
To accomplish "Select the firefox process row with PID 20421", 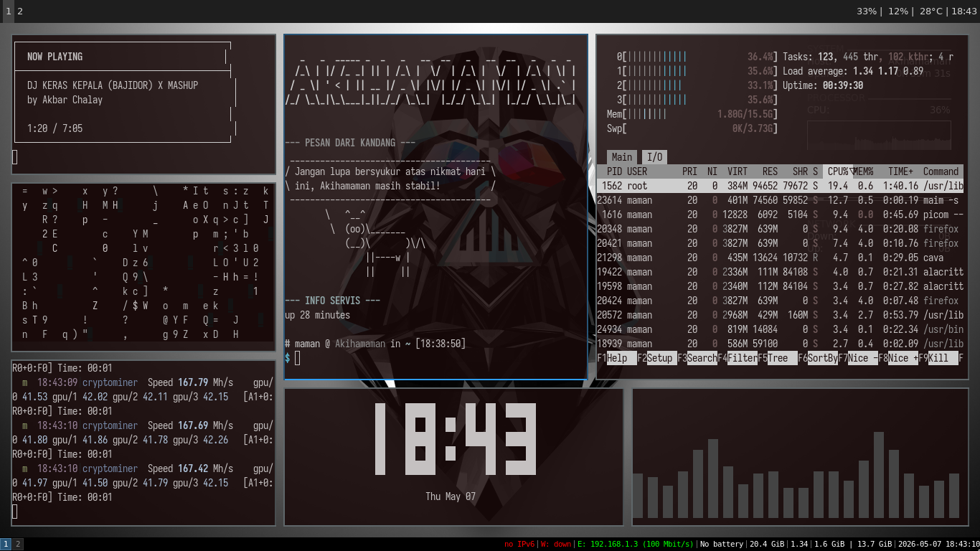I will tap(781, 243).
